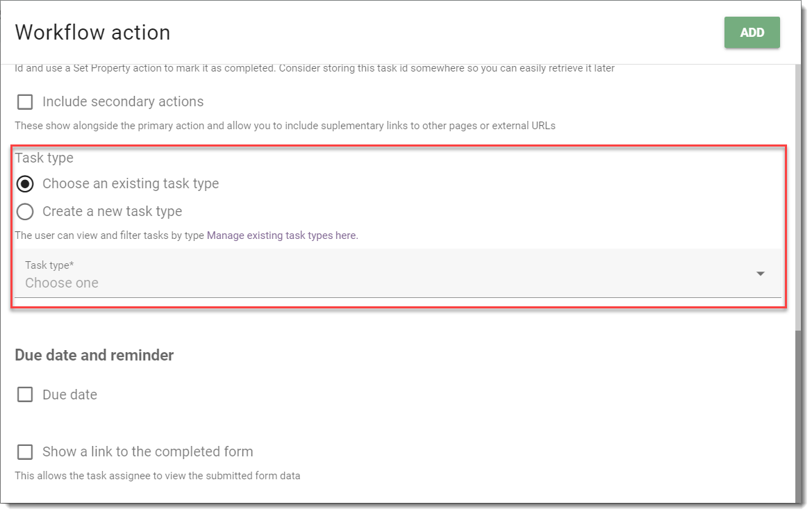812x514 pixels.
Task: Tick the Include secondary actions checkbox
Action: click(25, 101)
